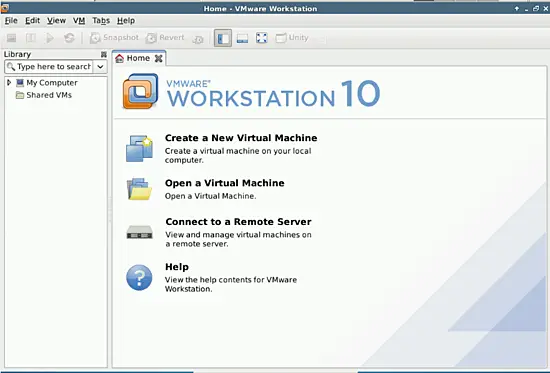Click Open a Virtual Machine heading
Viewport: 550px width, 373px height.
point(224,183)
